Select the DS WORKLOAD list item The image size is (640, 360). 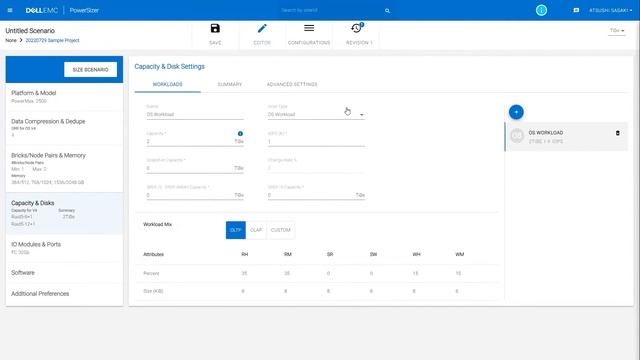pos(566,136)
